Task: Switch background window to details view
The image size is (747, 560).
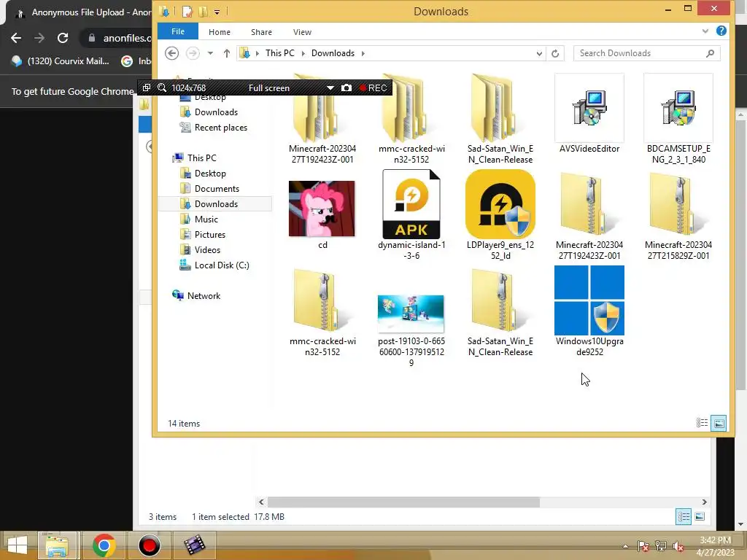Action: pos(683,517)
